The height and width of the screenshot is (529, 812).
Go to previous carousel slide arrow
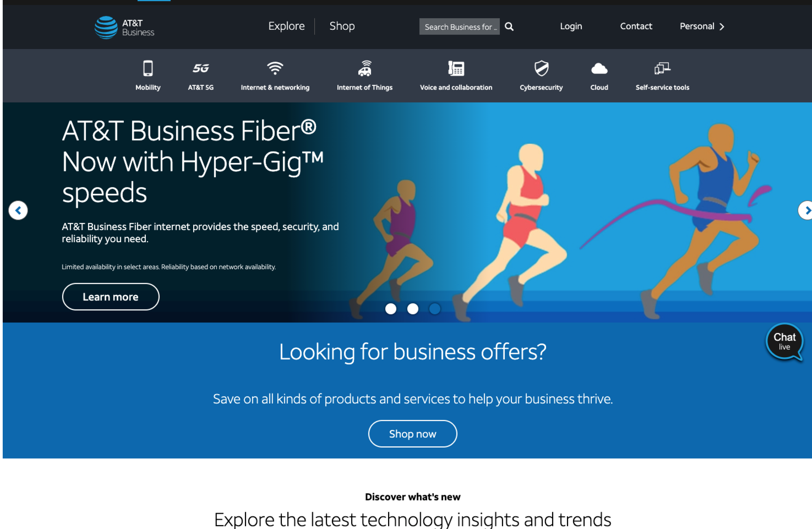(x=18, y=210)
